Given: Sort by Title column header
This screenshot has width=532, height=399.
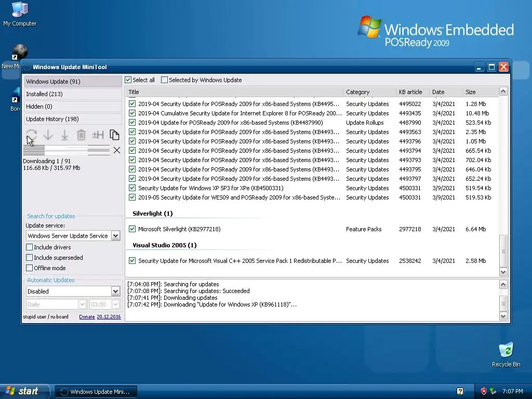Looking at the screenshot, I should [234, 92].
